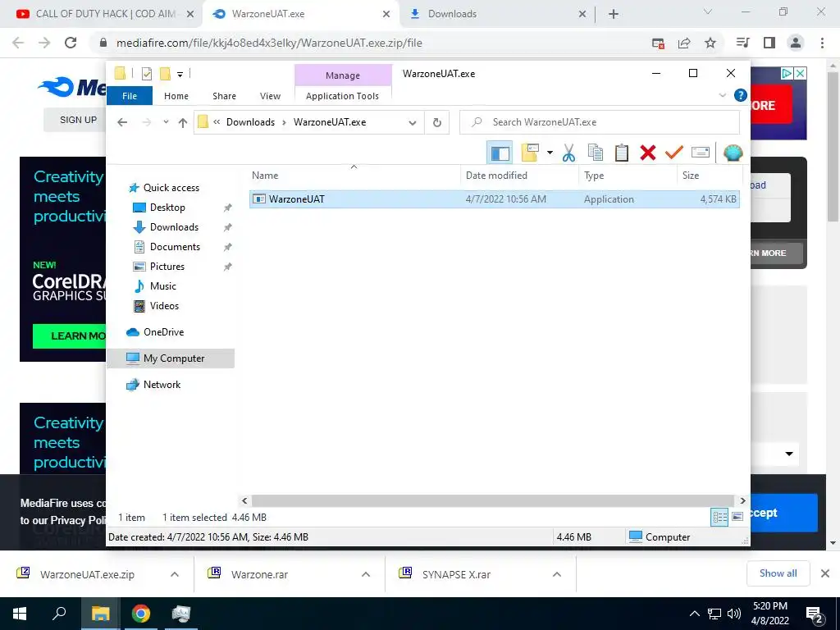Click the orange checkmark Properties icon
The height and width of the screenshot is (630, 840).
point(674,153)
